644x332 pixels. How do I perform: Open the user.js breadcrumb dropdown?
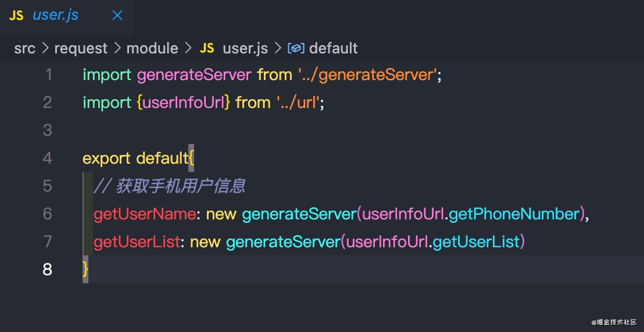pyautogui.click(x=244, y=48)
